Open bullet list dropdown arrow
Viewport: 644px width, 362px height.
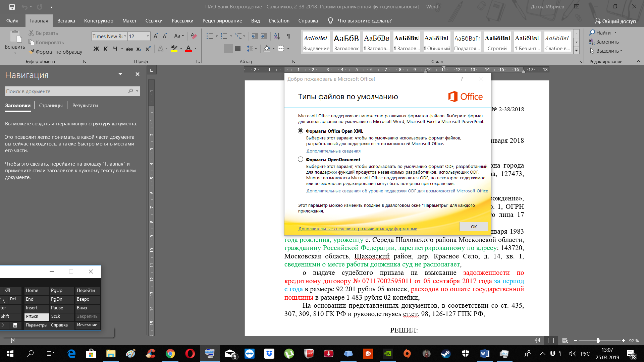click(216, 36)
